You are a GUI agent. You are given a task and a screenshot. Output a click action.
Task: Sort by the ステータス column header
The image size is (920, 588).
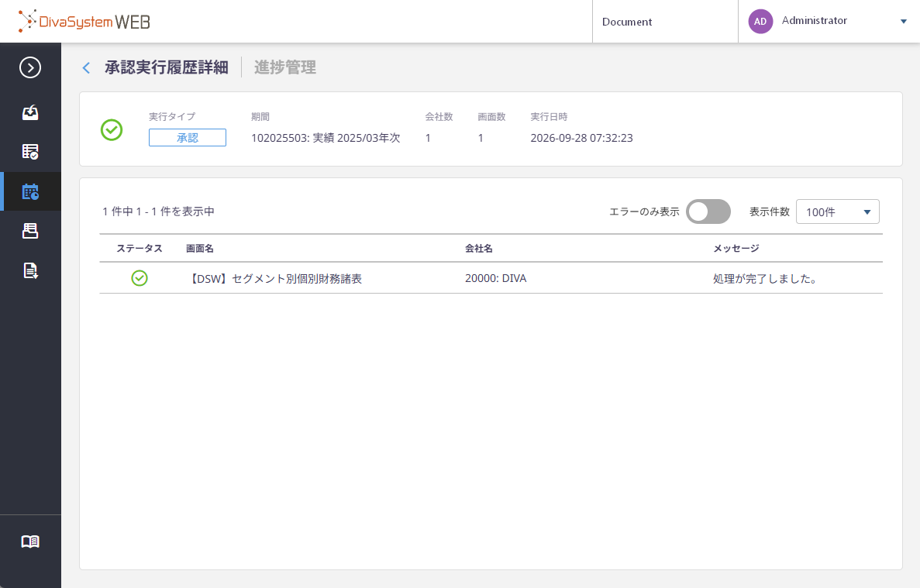pyautogui.click(x=139, y=249)
